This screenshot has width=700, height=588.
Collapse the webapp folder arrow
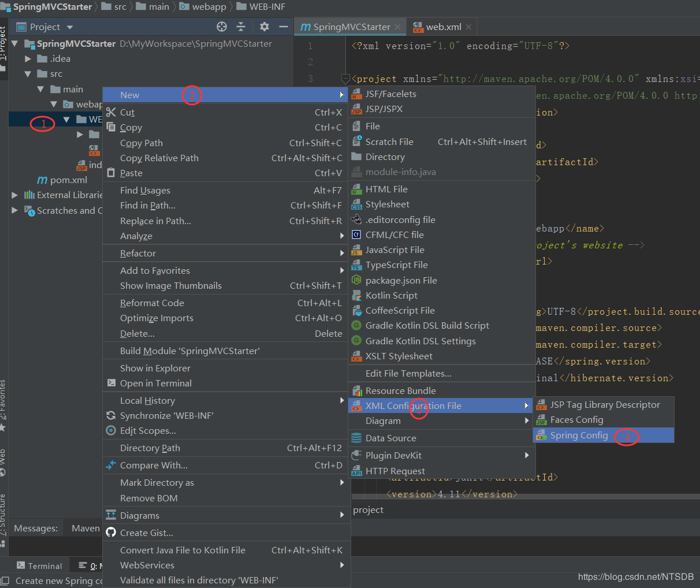point(54,105)
